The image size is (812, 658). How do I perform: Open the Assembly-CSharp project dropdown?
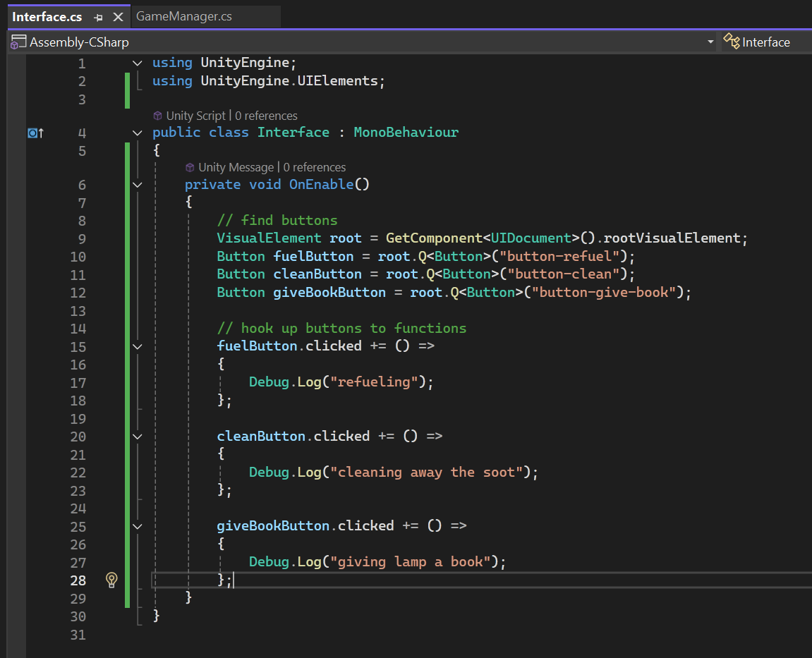tap(710, 42)
